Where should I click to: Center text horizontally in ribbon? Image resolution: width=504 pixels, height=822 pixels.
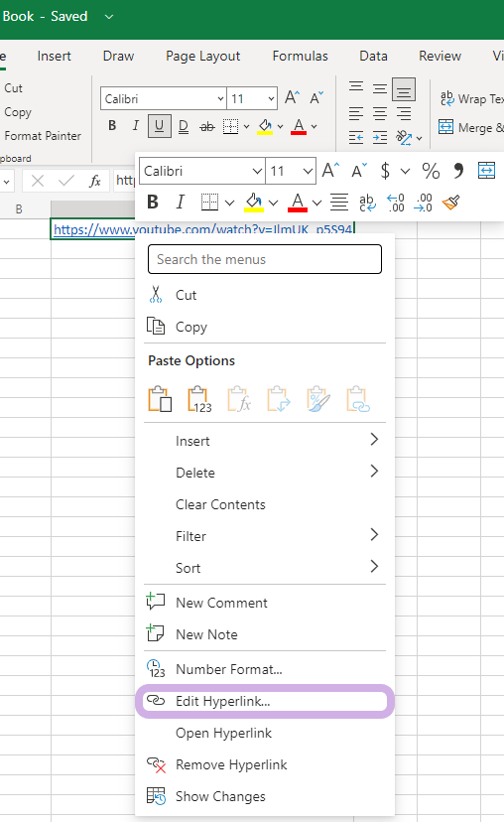coord(380,113)
